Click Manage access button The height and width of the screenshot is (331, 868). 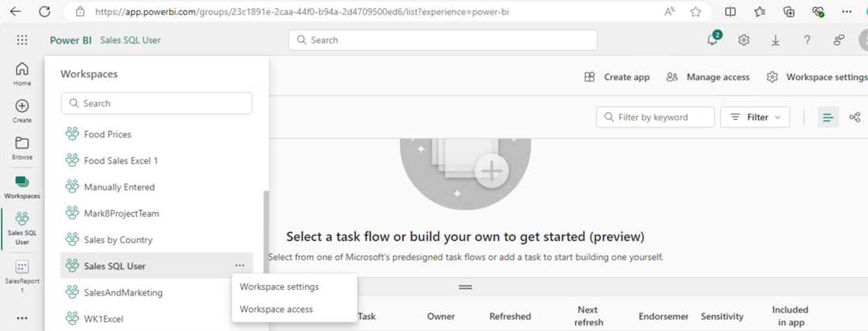[708, 77]
